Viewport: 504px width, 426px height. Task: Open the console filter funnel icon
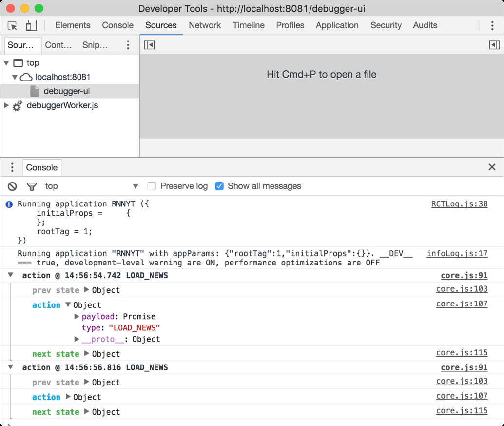32,186
